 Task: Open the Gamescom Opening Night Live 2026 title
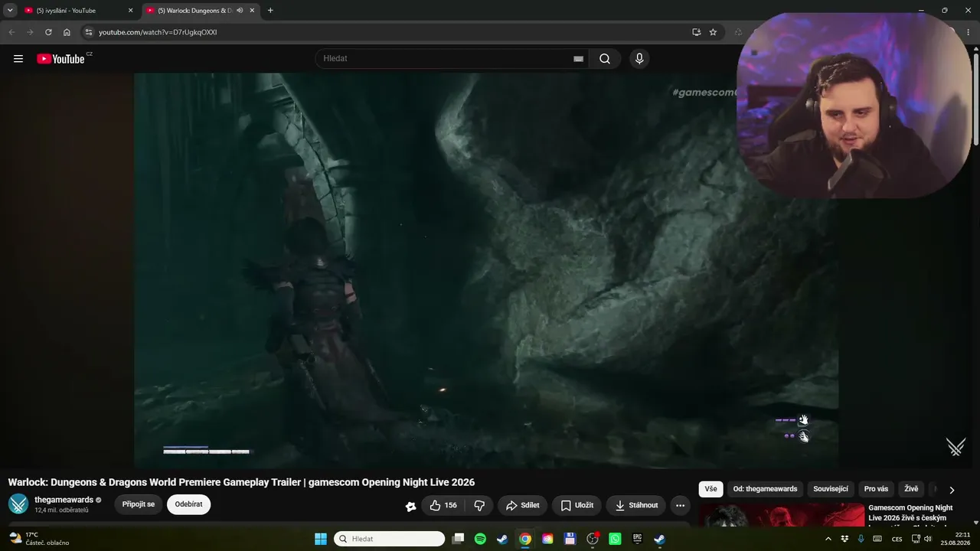pyautogui.click(x=910, y=513)
